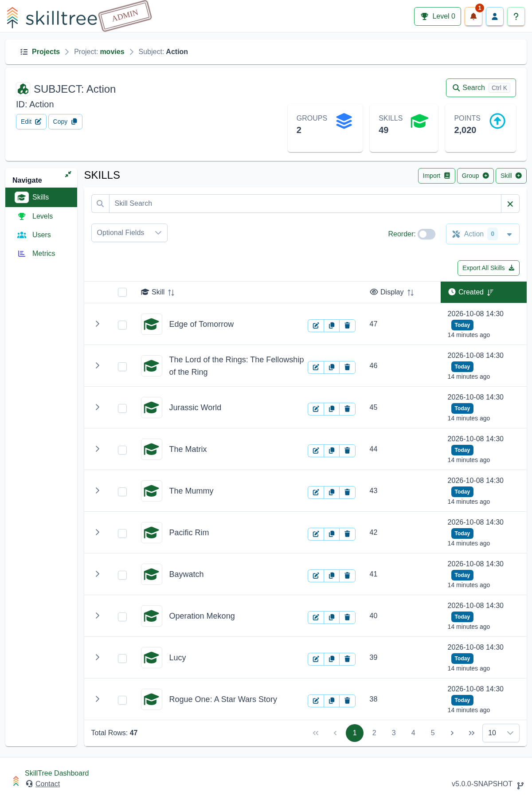Click edit icon for Edge of Tomorrow
Screen dimensions: 532x800
point(316,325)
